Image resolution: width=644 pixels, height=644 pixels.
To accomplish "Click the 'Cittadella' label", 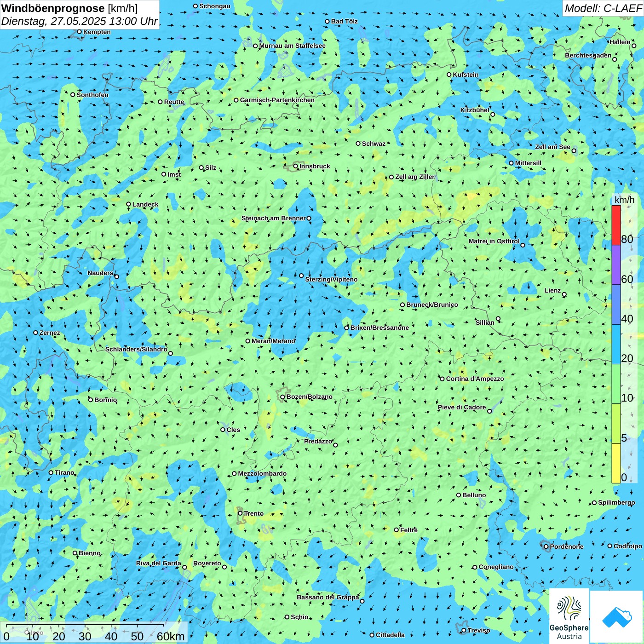I will pyautogui.click(x=390, y=635).
